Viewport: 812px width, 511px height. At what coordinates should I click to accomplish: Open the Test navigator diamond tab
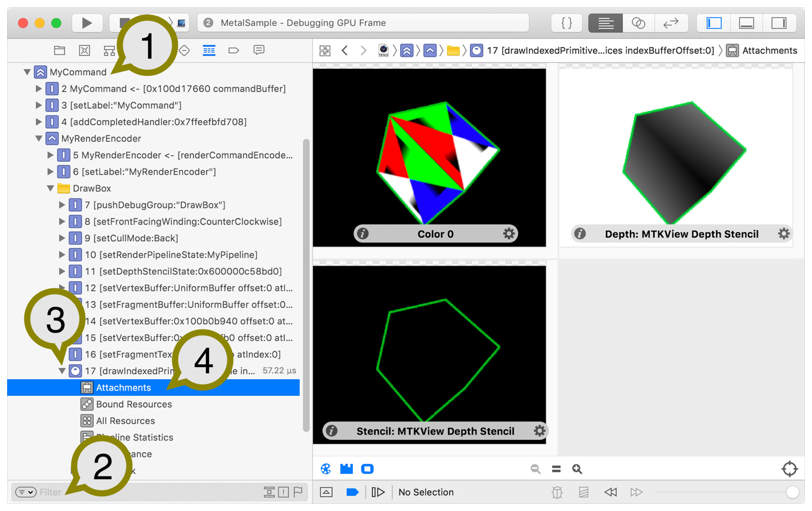(184, 50)
